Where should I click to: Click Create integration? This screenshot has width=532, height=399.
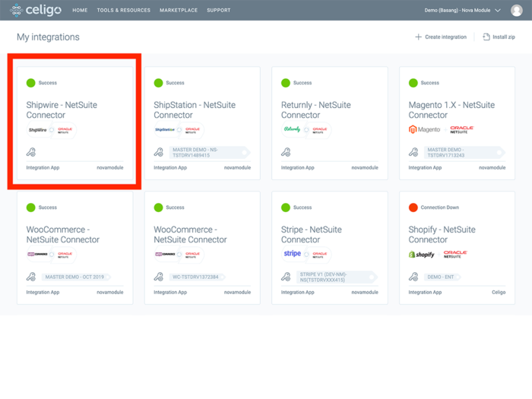pyautogui.click(x=441, y=37)
